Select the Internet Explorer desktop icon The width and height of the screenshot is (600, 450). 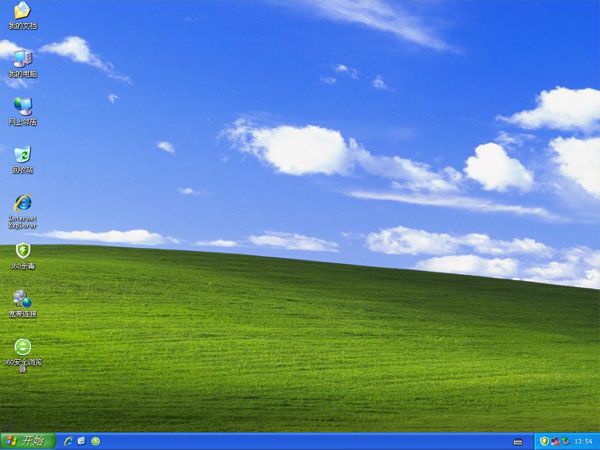[x=23, y=211]
